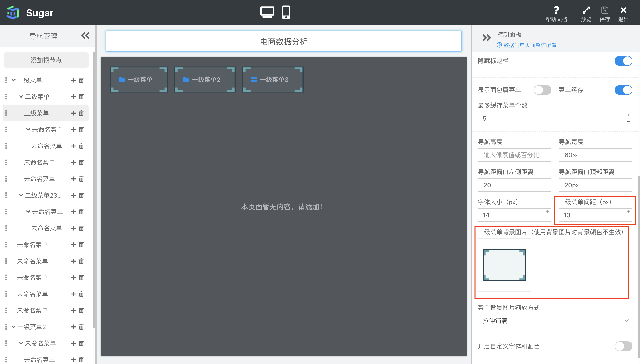Toggle the 隐藏标题栏 switch
This screenshot has height=364, width=640.
(x=623, y=61)
